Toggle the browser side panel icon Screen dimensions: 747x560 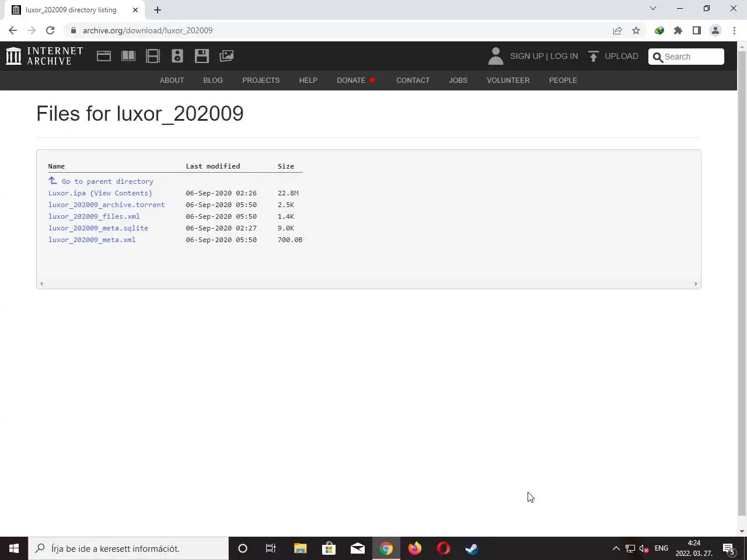697,30
